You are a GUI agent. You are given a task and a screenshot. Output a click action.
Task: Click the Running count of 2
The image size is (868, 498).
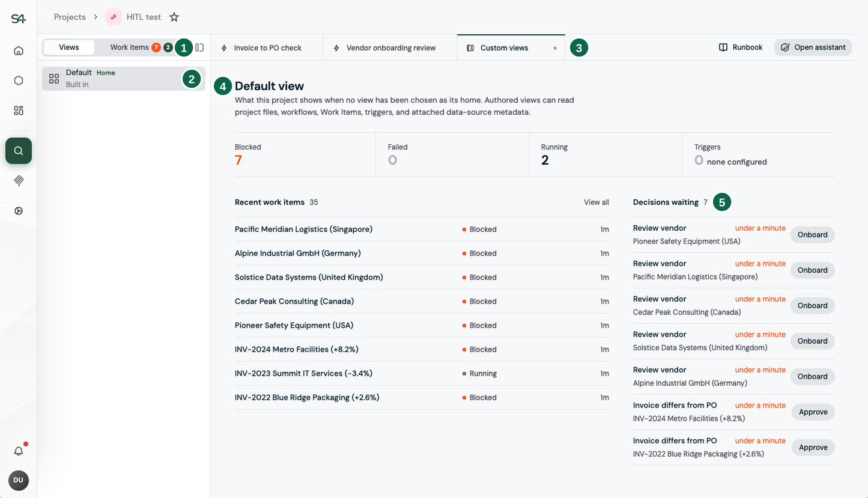pyautogui.click(x=545, y=160)
